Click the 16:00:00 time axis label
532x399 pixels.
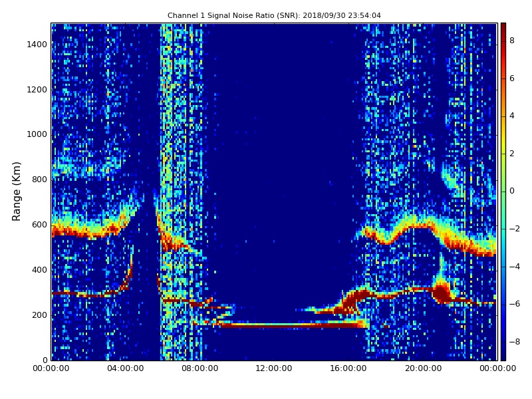click(x=348, y=368)
